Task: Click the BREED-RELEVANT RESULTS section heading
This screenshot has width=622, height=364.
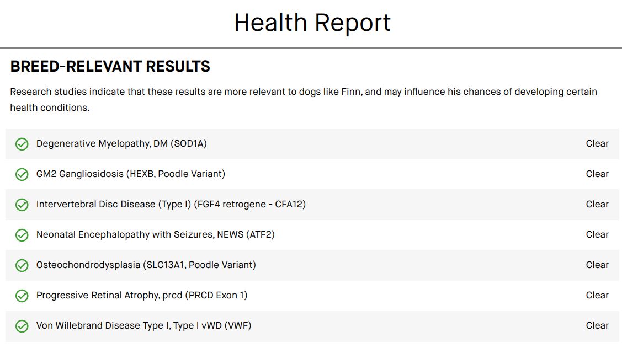Action: [110, 66]
